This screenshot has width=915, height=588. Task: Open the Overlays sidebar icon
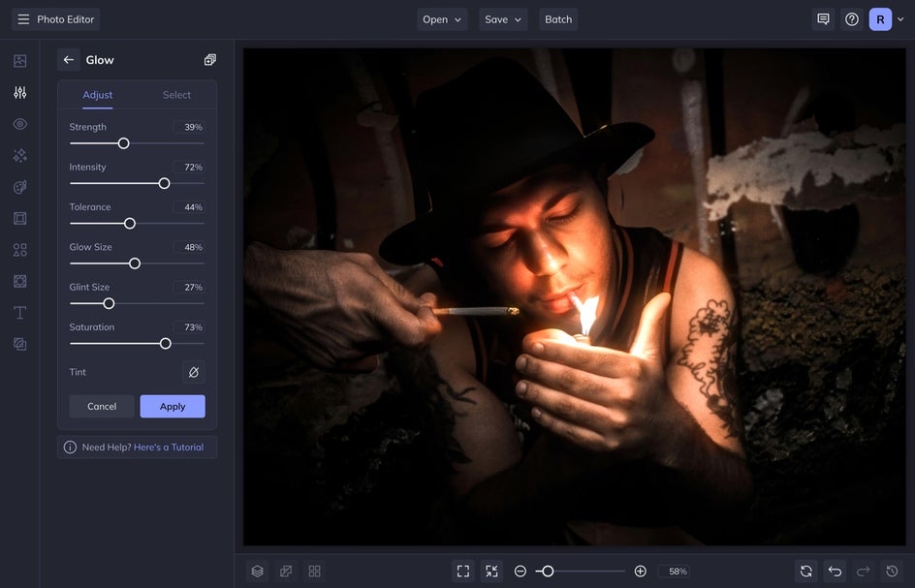(x=19, y=344)
